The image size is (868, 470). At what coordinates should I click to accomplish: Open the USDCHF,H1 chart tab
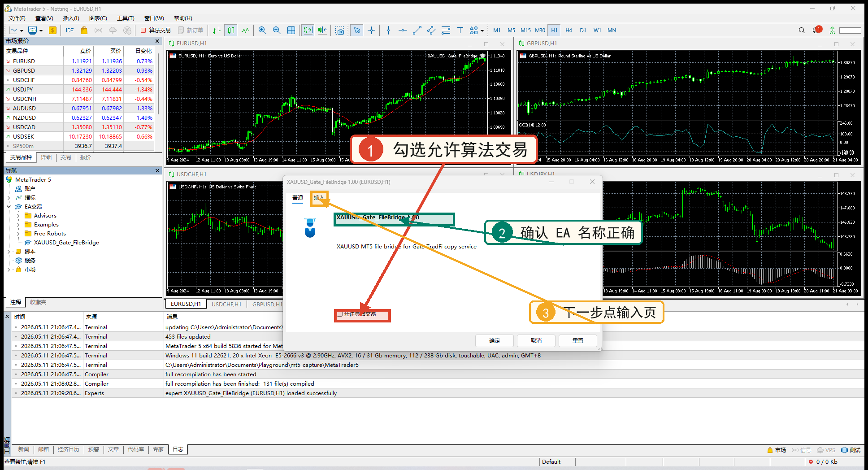(226, 304)
